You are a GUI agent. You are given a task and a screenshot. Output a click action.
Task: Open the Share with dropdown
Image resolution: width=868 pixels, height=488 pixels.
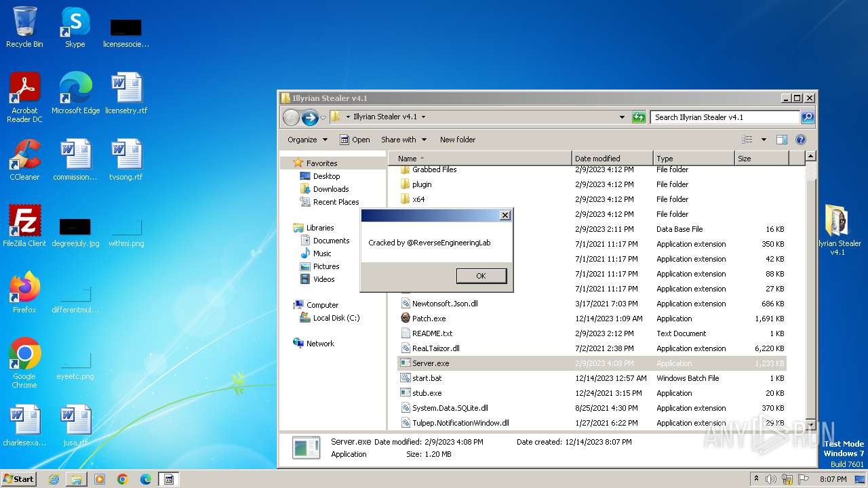point(403,140)
